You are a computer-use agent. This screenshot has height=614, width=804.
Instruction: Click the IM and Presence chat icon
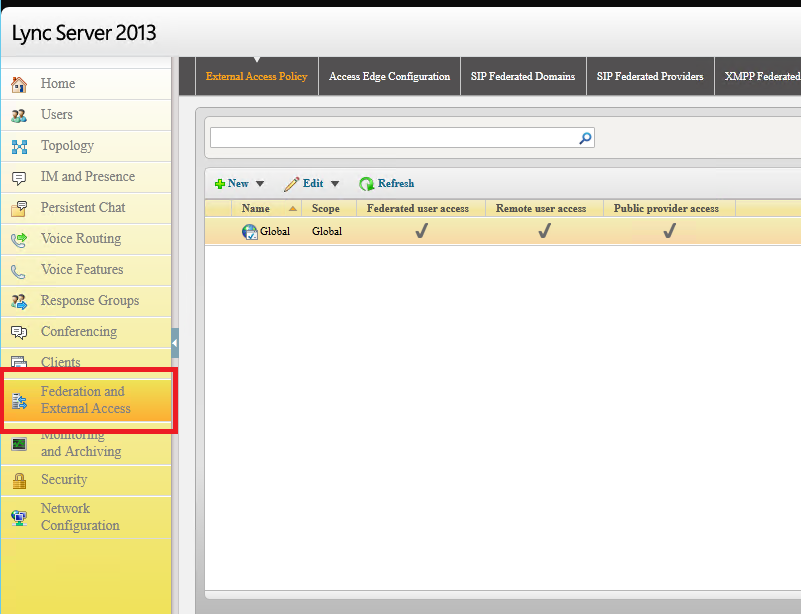[x=19, y=178]
